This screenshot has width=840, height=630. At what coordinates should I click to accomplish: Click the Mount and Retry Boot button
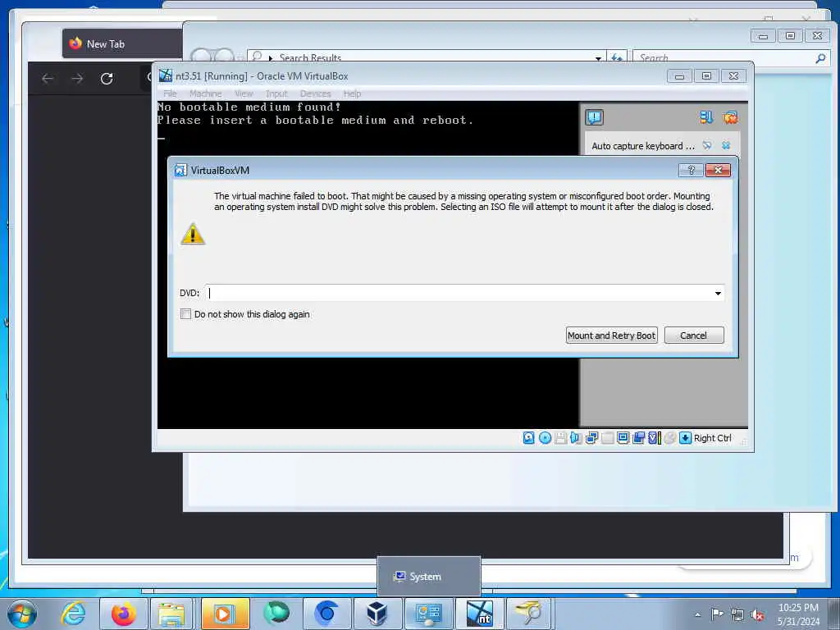611,336
